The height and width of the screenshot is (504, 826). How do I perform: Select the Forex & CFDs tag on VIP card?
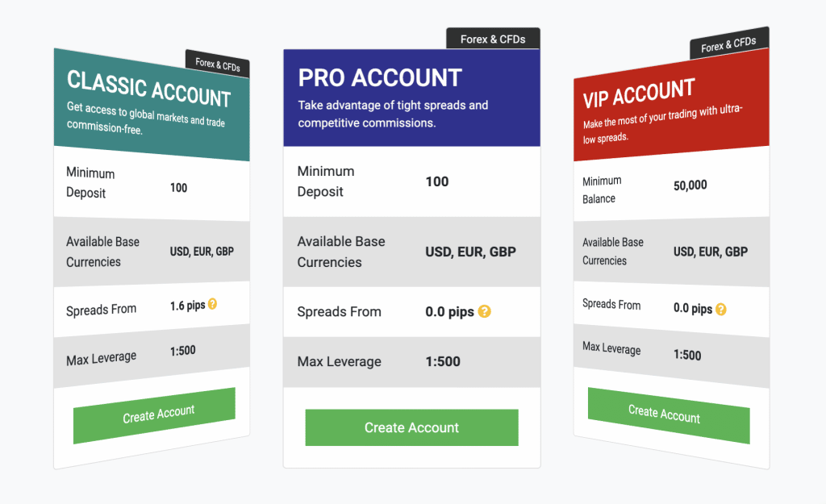pos(729,44)
